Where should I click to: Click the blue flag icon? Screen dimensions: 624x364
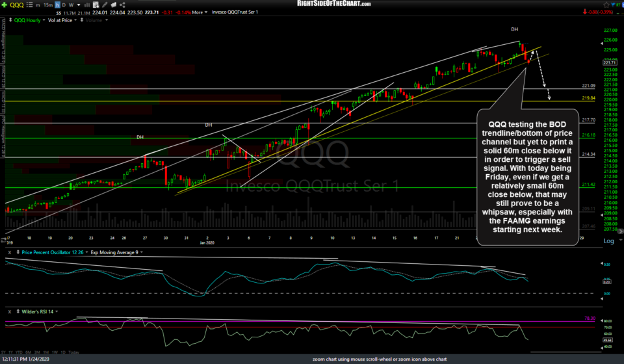[x=613, y=5]
